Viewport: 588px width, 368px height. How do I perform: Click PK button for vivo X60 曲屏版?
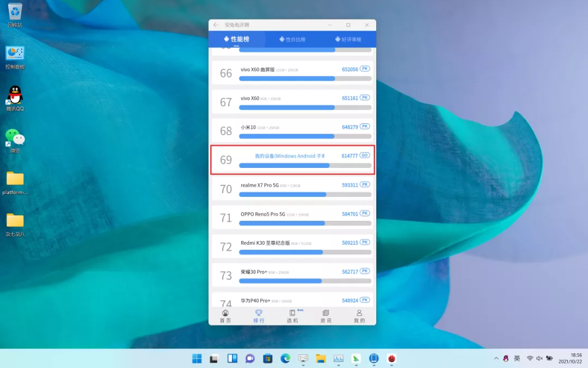point(365,69)
